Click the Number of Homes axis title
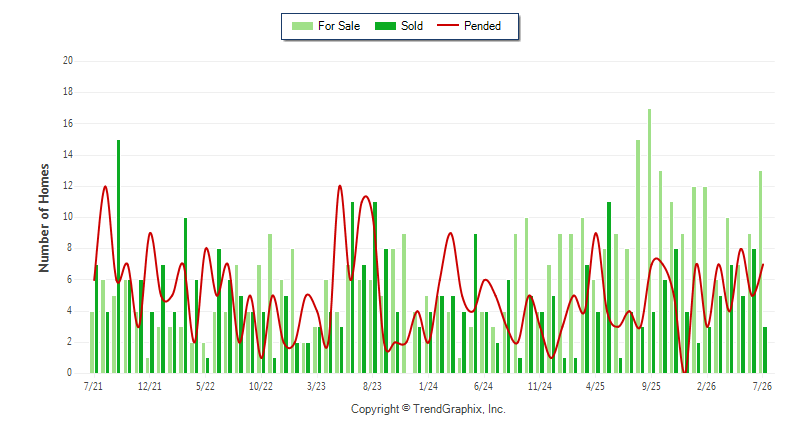The image size is (800, 434). click(44, 218)
